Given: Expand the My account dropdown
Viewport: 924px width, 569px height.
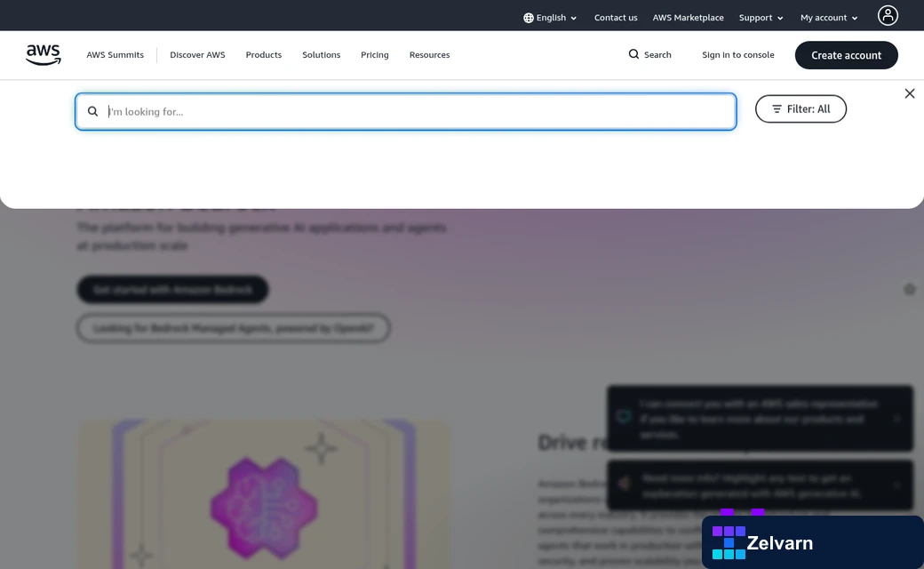Looking at the screenshot, I should tap(829, 18).
